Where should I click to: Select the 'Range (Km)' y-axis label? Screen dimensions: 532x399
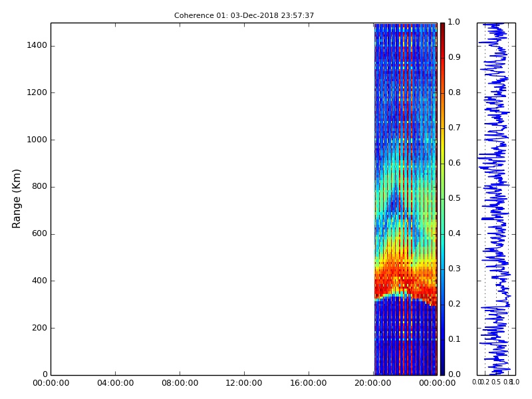[x=16, y=199]
